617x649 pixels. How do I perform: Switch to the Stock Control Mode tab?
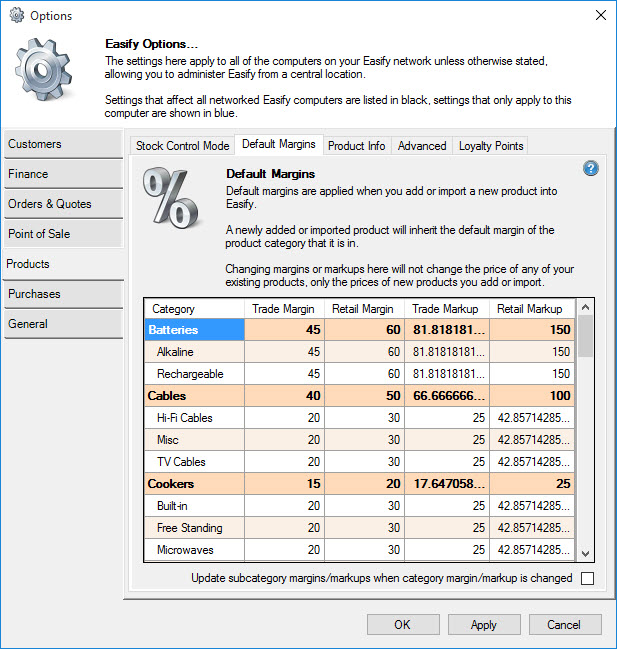pos(182,146)
